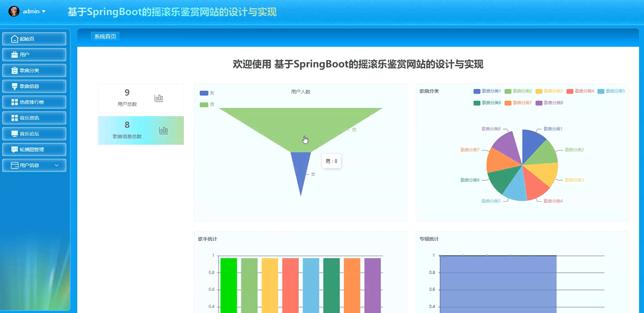Click the home icon beside 起始页
Image resolution: width=644 pixels, height=313 pixels.
tap(15, 39)
